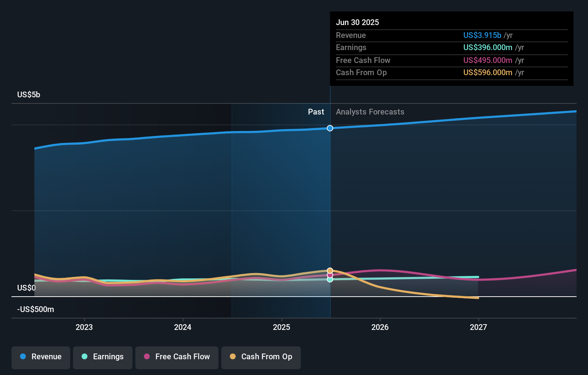Screen dimensions: 588x375
Task: Click the -US$500m y-axis label
Action: pyautogui.click(x=35, y=309)
